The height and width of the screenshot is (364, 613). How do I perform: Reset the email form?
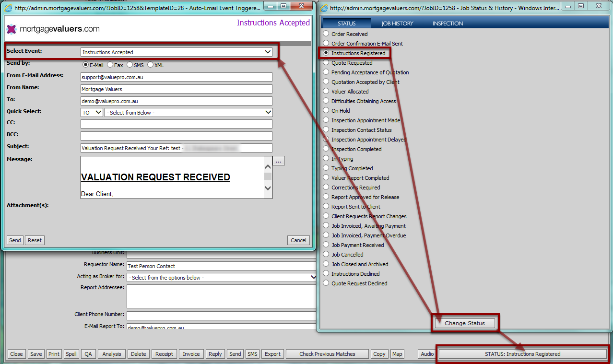point(35,240)
